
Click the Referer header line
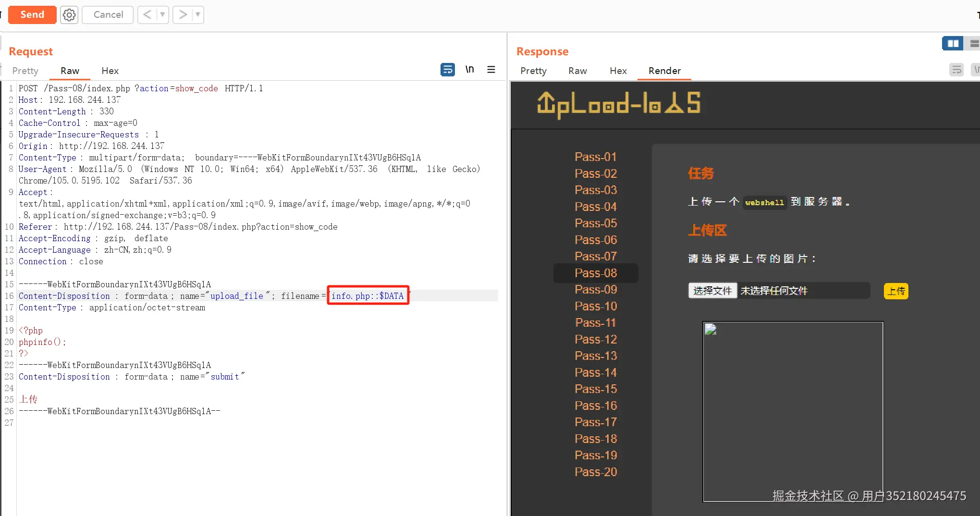178,227
